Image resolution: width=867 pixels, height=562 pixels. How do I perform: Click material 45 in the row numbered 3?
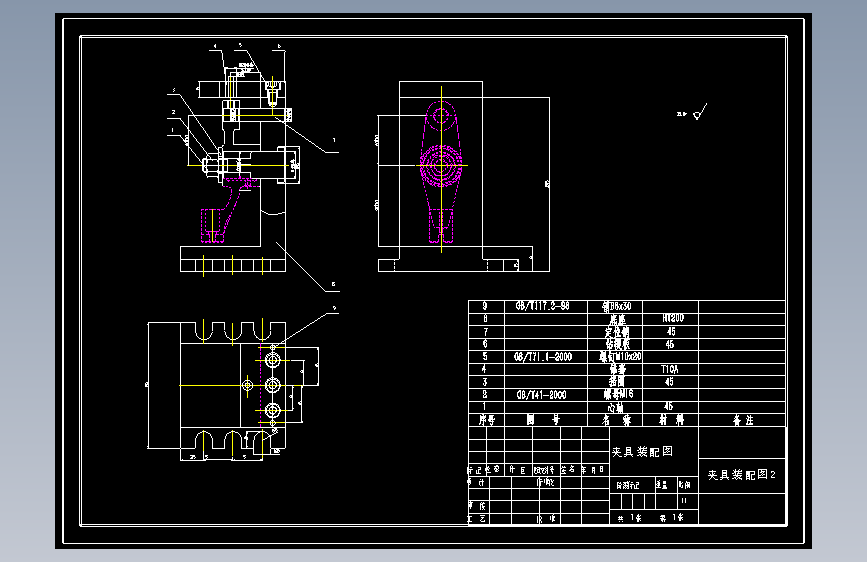[x=669, y=382]
